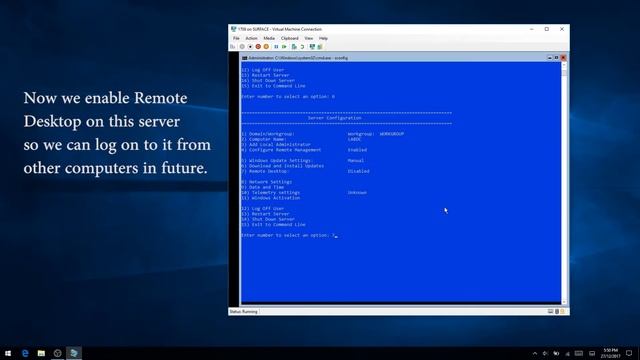Minimize the inner cmd.exe sconfig window
This screenshot has width=640, height=360.
(x=549, y=58)
